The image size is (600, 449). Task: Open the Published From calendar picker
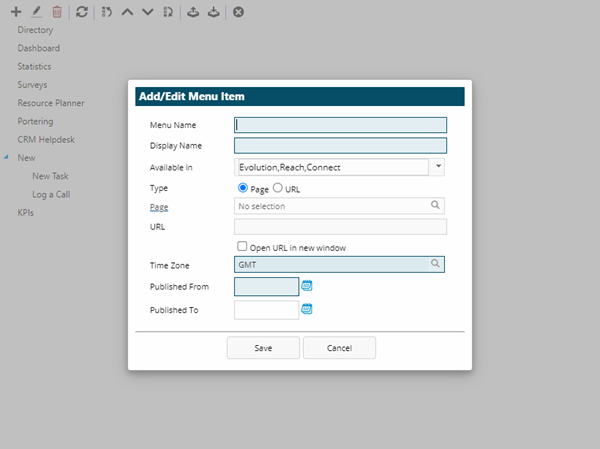[307, 286]
